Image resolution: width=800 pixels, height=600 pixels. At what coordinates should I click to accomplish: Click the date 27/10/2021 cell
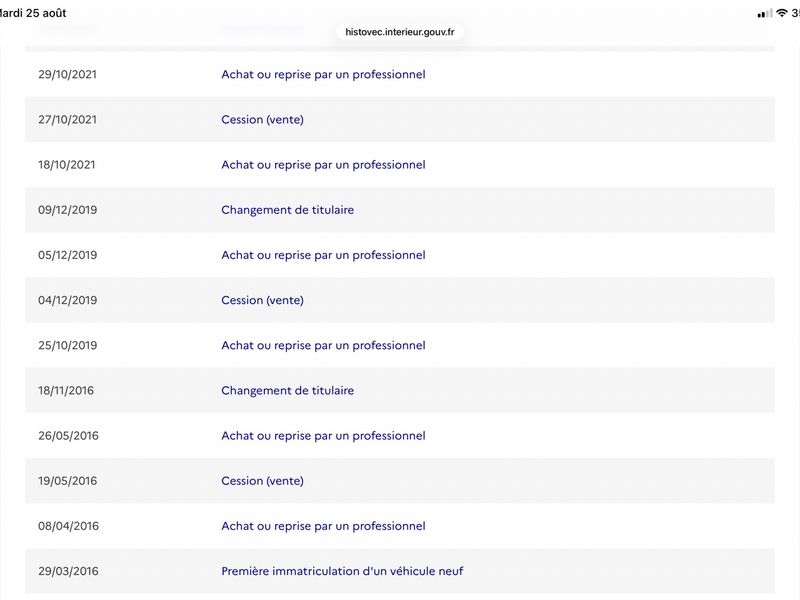click(x=67, y=119)
